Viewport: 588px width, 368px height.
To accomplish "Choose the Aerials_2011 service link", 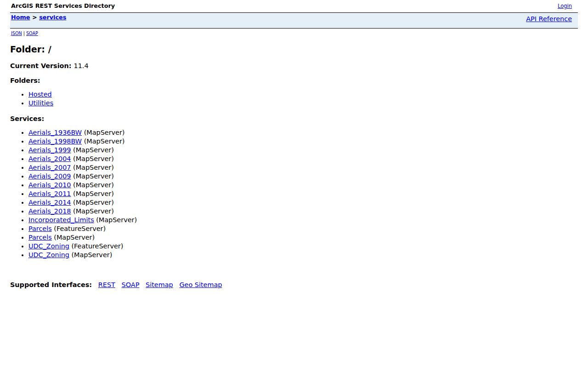I will pos(50,194).
